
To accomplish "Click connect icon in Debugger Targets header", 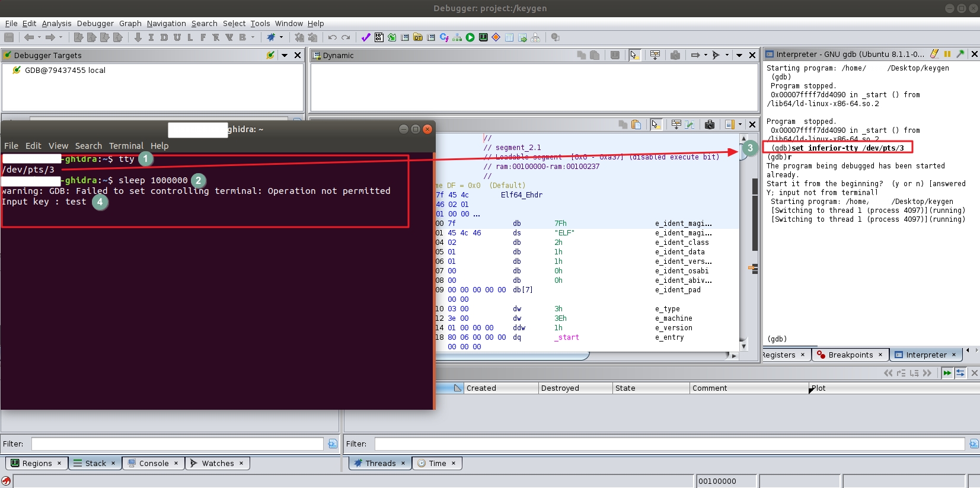I will tap(270, 55).
